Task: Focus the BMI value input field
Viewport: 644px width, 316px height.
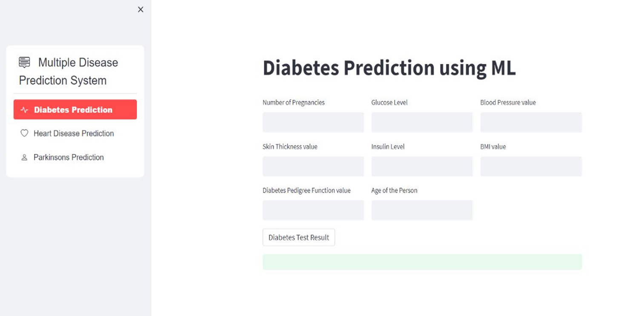Action: (x=531, y=166)
